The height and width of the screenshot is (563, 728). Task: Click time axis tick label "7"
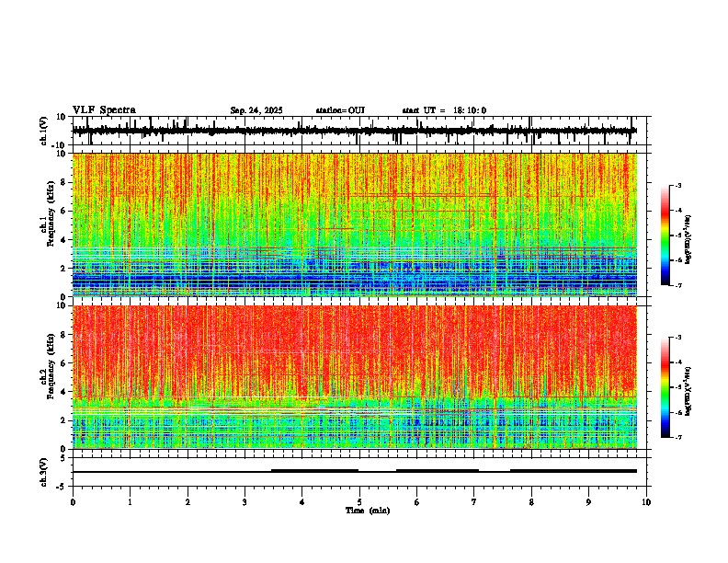pyautogui.click(x=474, y=502)
